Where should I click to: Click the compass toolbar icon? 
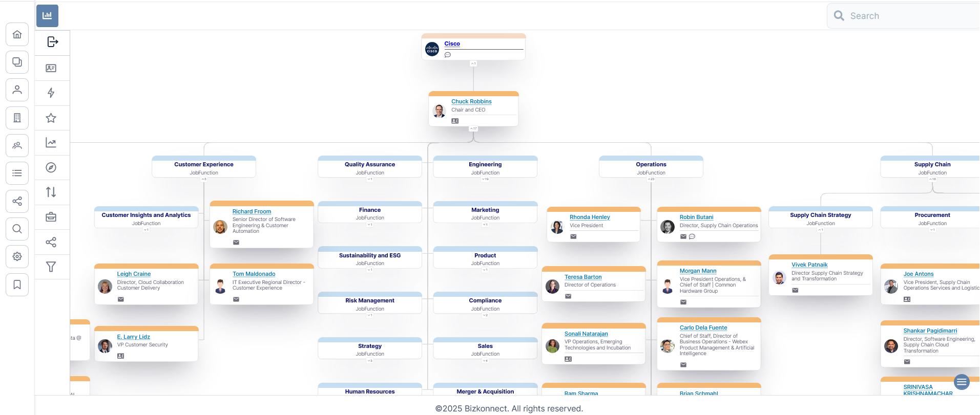(51, 167)
